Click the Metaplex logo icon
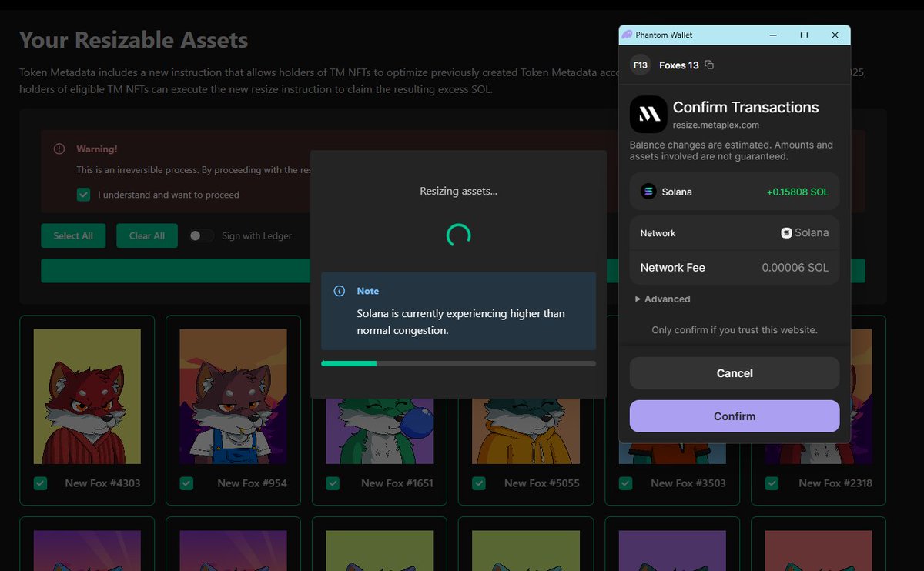The width and height of the screenshot is (924, 571). pos(648,115)
